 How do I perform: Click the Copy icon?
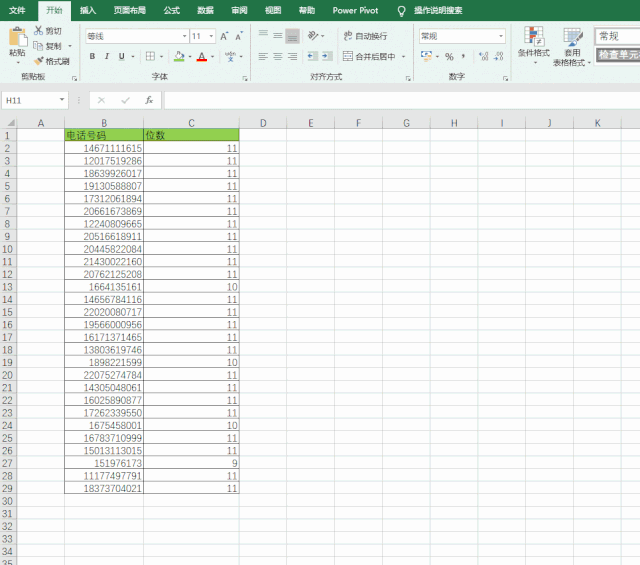38,46
